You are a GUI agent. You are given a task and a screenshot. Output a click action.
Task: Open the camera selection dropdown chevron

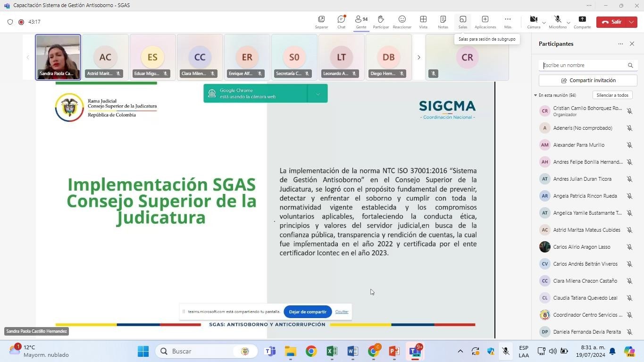[544, 23]
